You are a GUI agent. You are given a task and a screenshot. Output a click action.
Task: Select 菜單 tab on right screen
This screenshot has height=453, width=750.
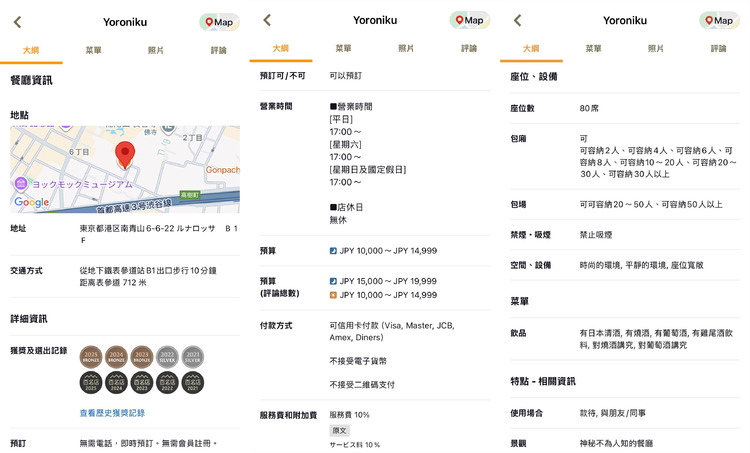pyautogui.click(x=594, y=48)
